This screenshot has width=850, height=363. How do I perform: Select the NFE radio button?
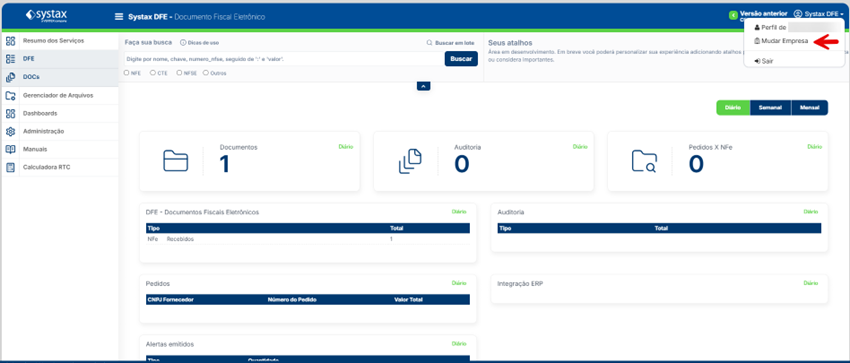[x=126, y=73]
